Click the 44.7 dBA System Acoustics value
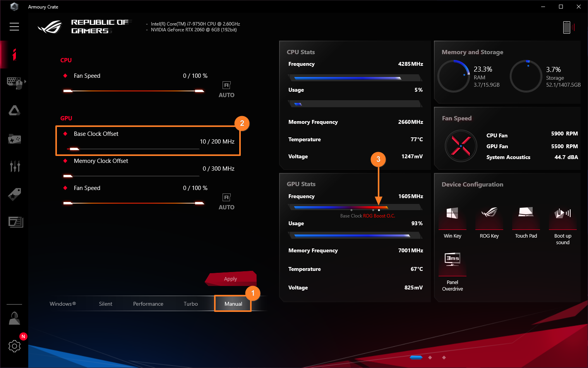The height and width of the screenshot is (368, 588). [566, 157]
